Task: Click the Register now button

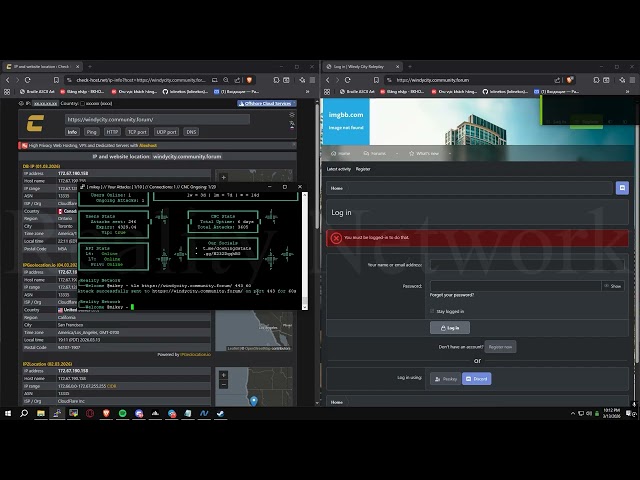Action: [x=500, y=346]
